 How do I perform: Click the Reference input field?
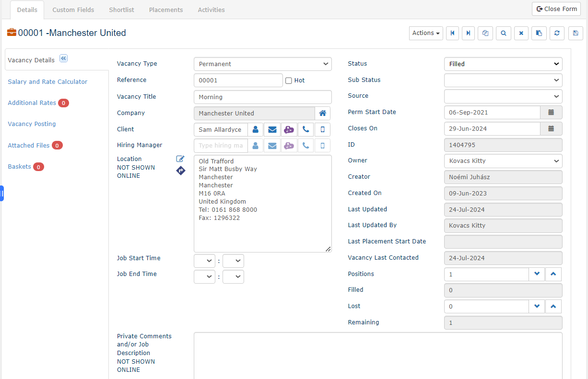pyautogui.click(x=238, y=80)
